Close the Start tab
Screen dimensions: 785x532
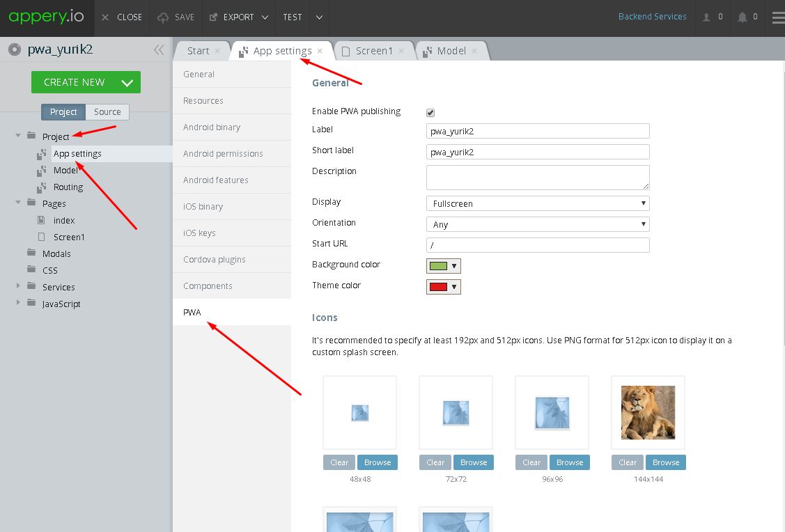pyautogui.click(x=217, y=51)
